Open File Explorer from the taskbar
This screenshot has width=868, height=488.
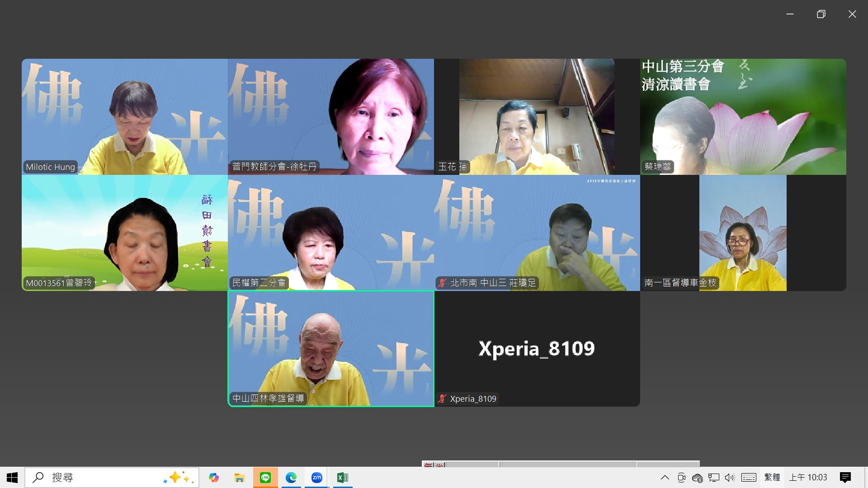[239, 478]
